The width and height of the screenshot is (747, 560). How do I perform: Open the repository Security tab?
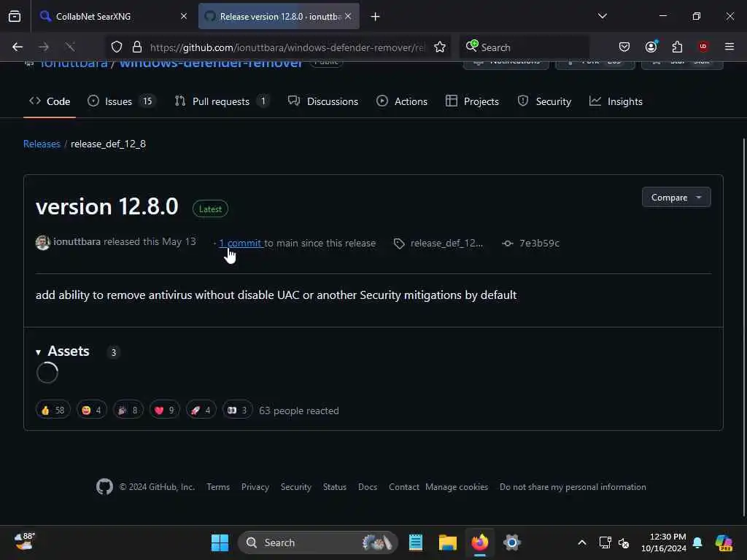544,101
